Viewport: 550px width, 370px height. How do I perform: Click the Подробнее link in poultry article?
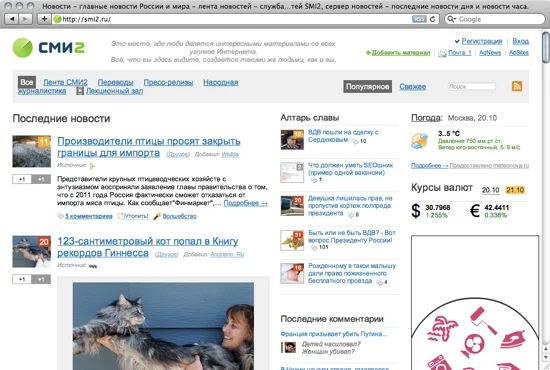pyautogui.click(x=246, y=203)
